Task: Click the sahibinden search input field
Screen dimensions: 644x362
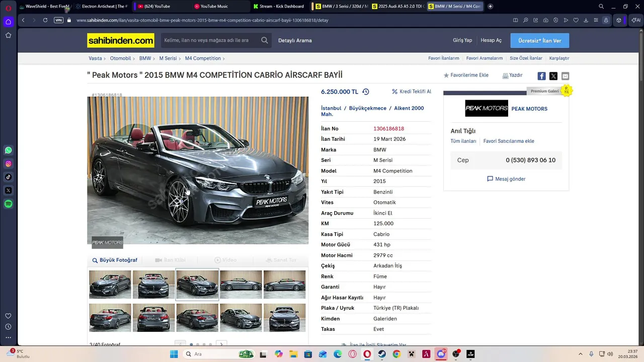Action: pyautogui.click(x=210, y=40)
